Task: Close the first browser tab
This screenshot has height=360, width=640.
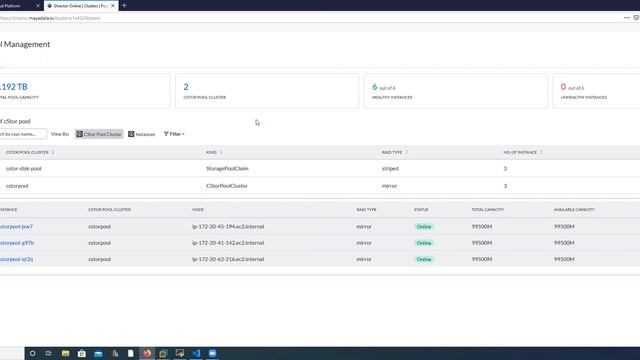Action: pyautogui.click(x=38, y=6)
